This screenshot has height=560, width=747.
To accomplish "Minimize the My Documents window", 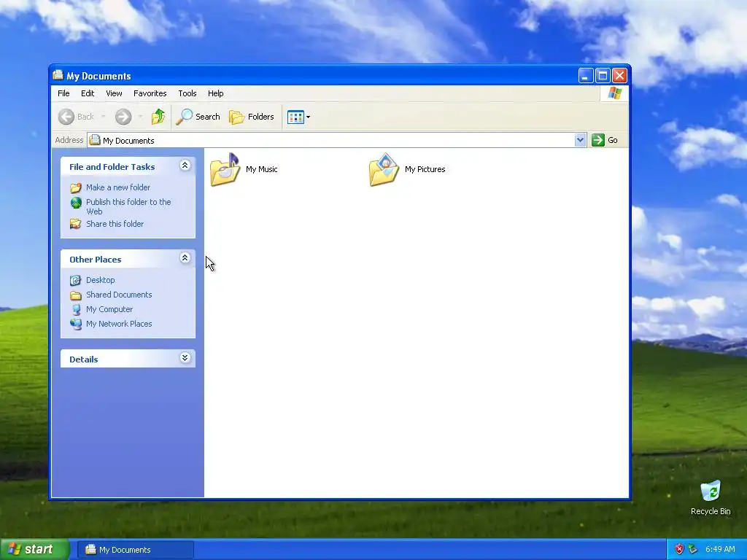I will tap(586, 75).
